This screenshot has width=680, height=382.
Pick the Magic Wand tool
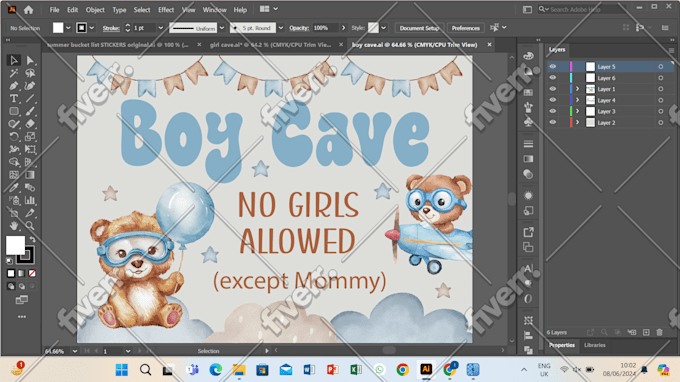[x=13, y=73]
